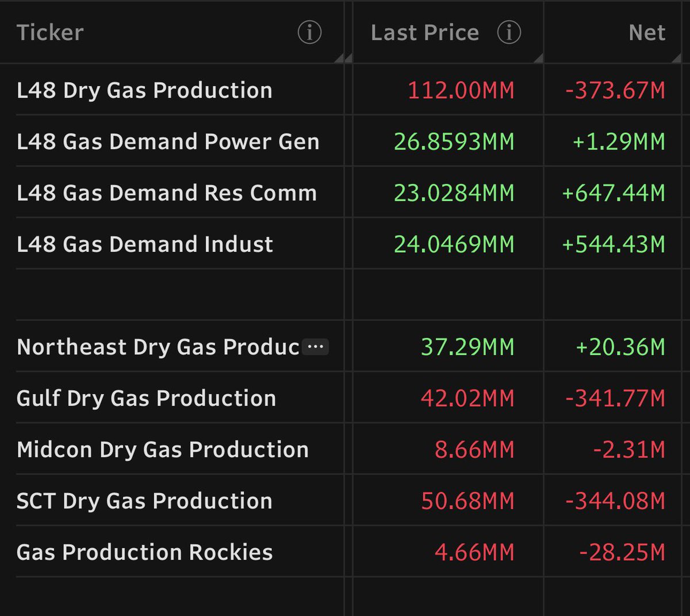690x616 pixels.
Task: Click the 42.02MM last price value
Action: click(468, 398)
